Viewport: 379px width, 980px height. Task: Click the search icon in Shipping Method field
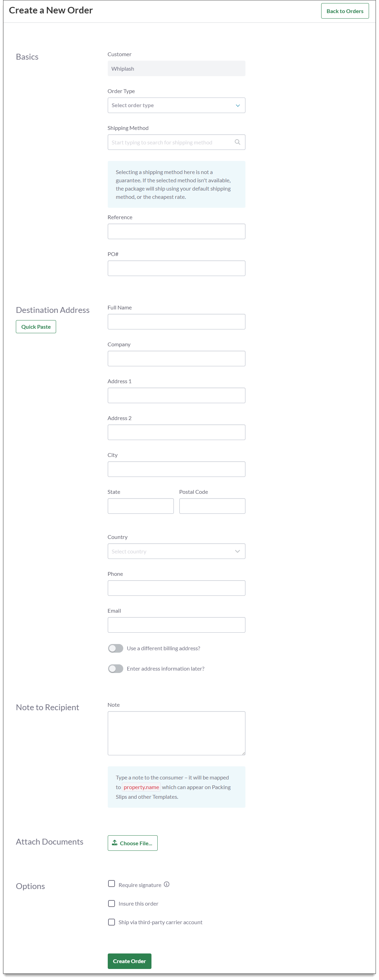coord(238,142)
